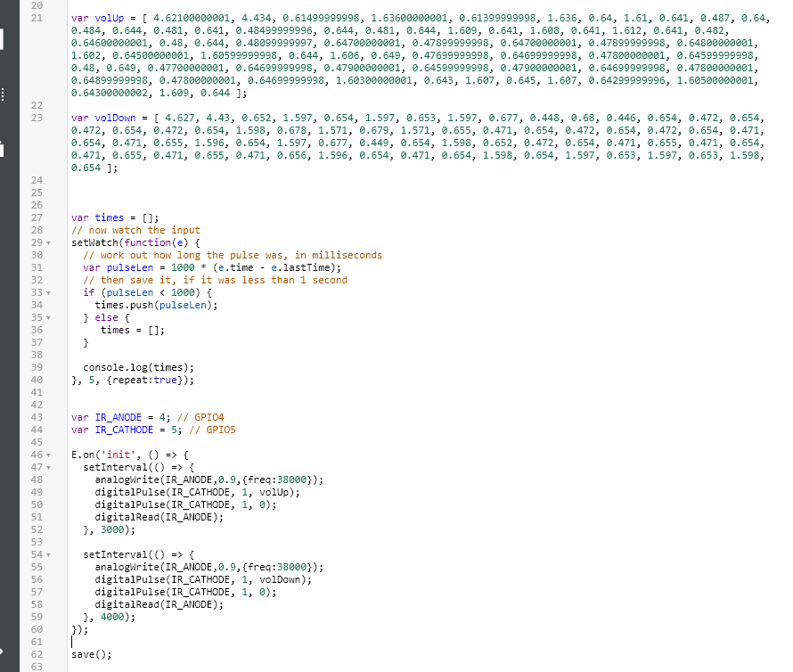
Task: Click the '});' closing line 60
Action: 80,629
